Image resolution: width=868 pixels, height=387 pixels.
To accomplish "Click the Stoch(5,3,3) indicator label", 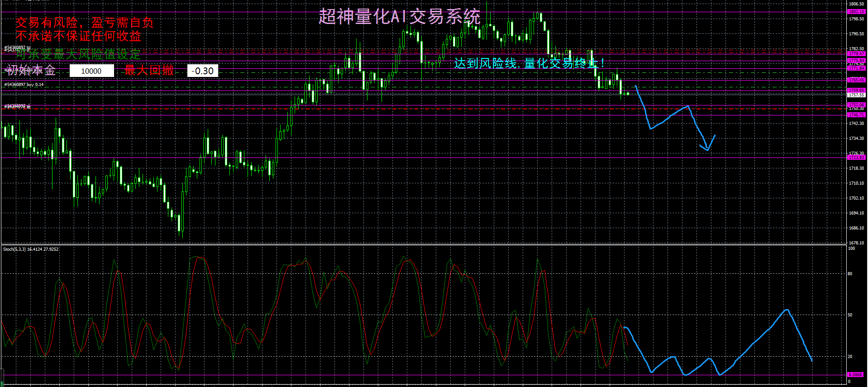I will [x=31, y=249].
